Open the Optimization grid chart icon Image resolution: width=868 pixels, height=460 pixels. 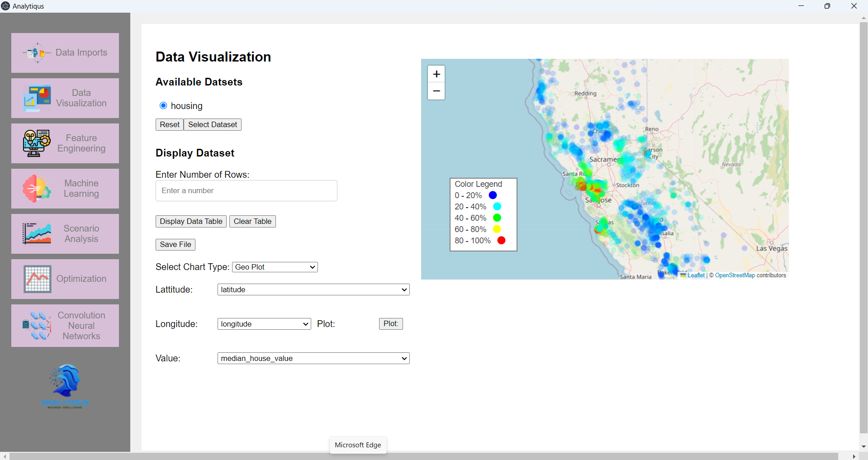click(x=37, y=279)
